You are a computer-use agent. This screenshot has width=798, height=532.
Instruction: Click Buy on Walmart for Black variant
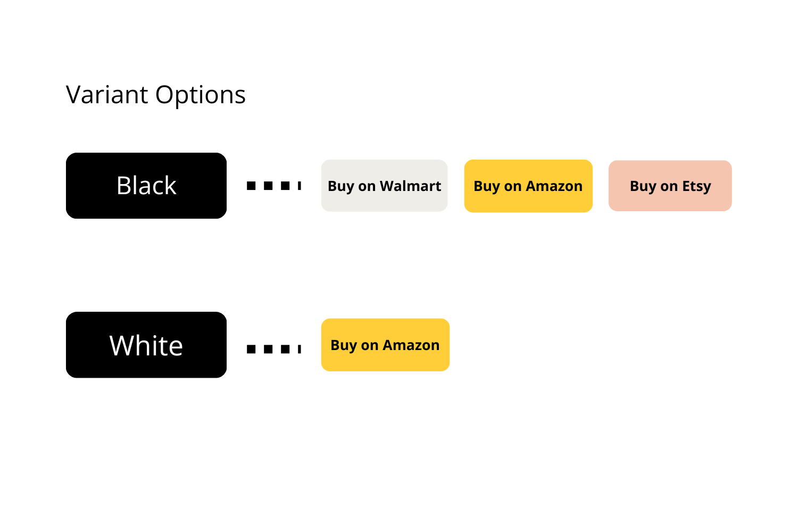pyautogui.click(x=384, y=186)
